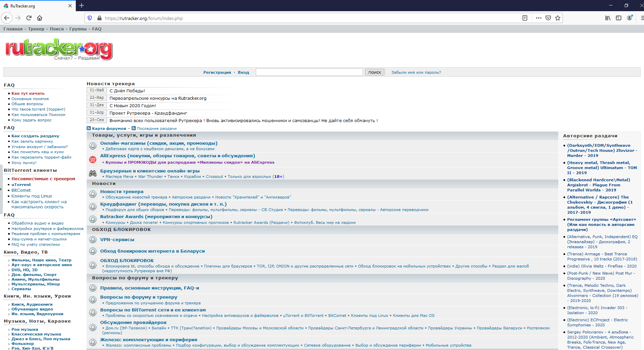
Task: Click RSS icon next to Карта форумов
Action: (89, 129)
